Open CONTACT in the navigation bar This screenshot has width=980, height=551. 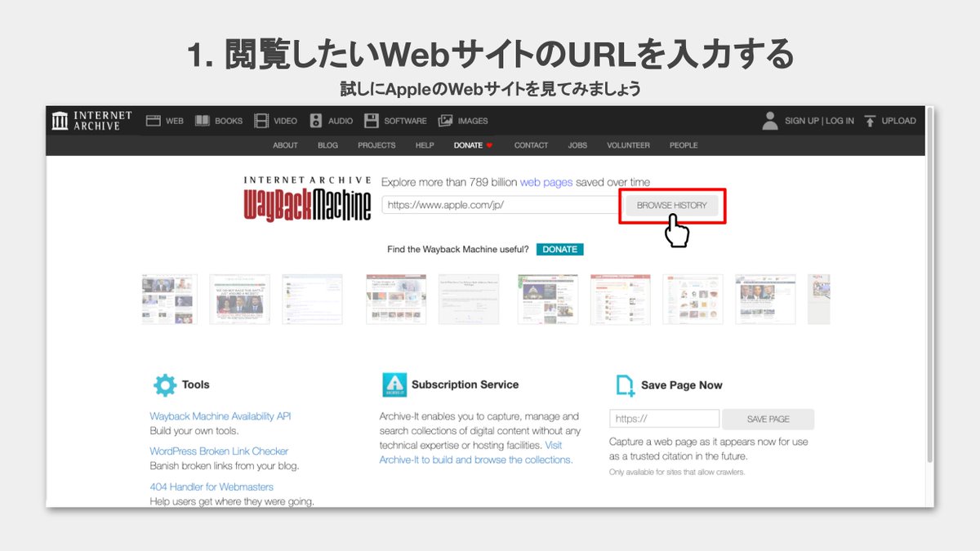click(531, 145)
